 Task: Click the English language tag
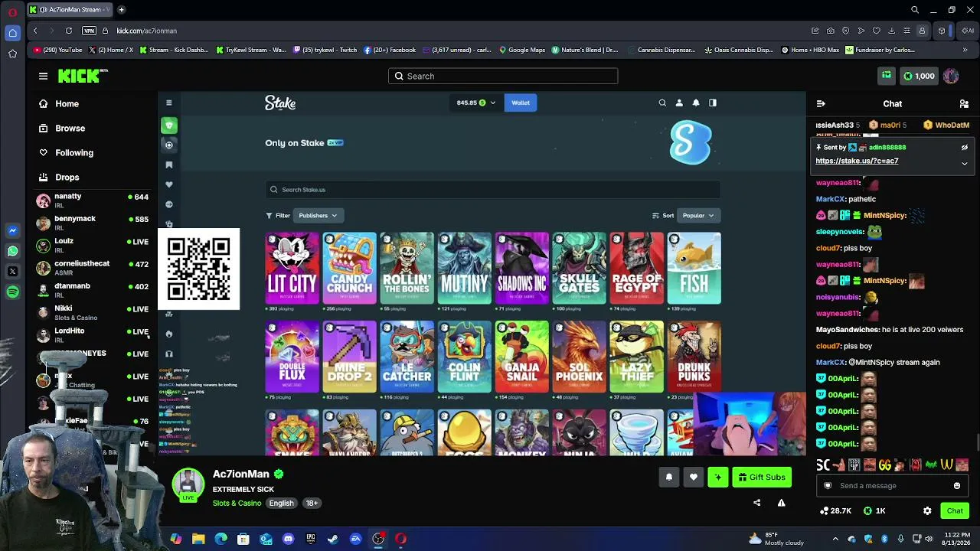tap(281, 503)
